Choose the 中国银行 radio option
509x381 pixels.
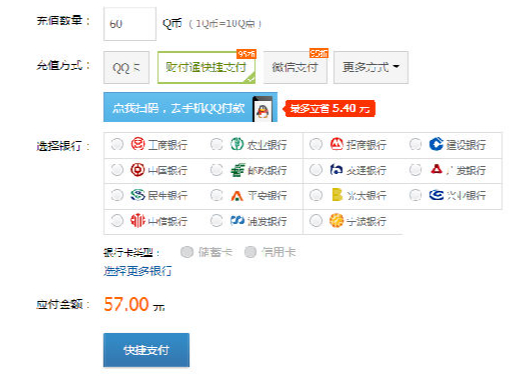[117, 170]
